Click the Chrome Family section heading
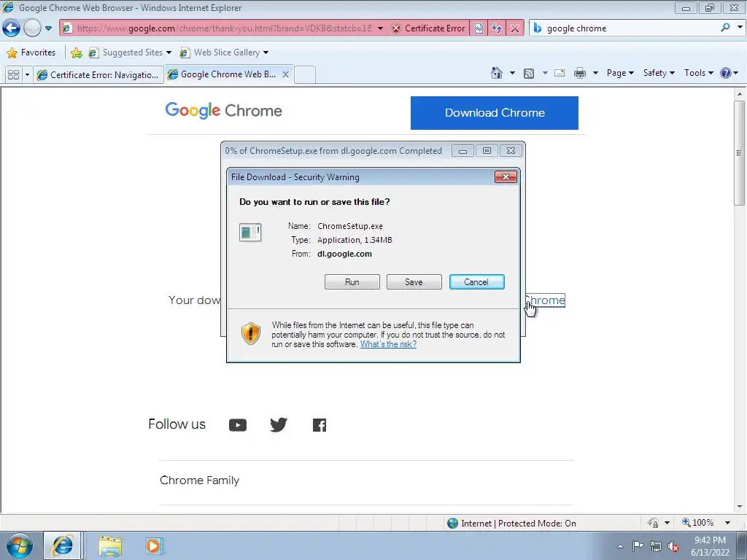747x560 pixels. click(200, 480)
